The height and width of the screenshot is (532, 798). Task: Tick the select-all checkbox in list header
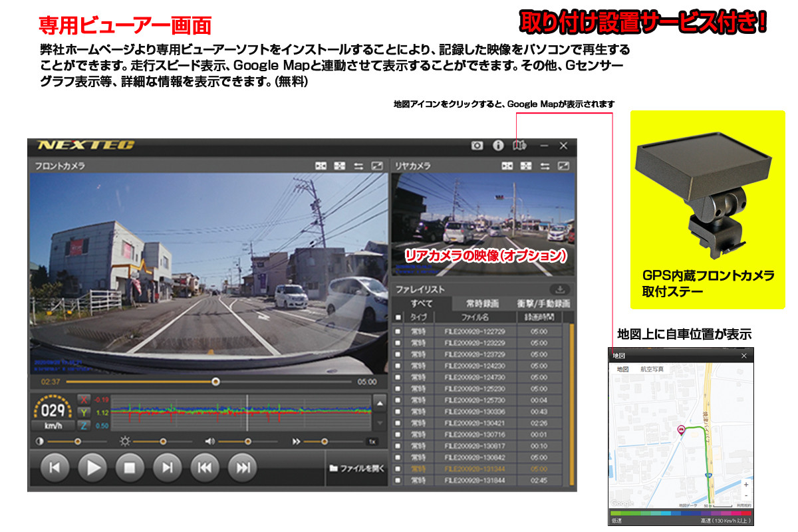(x=398, y=317)
